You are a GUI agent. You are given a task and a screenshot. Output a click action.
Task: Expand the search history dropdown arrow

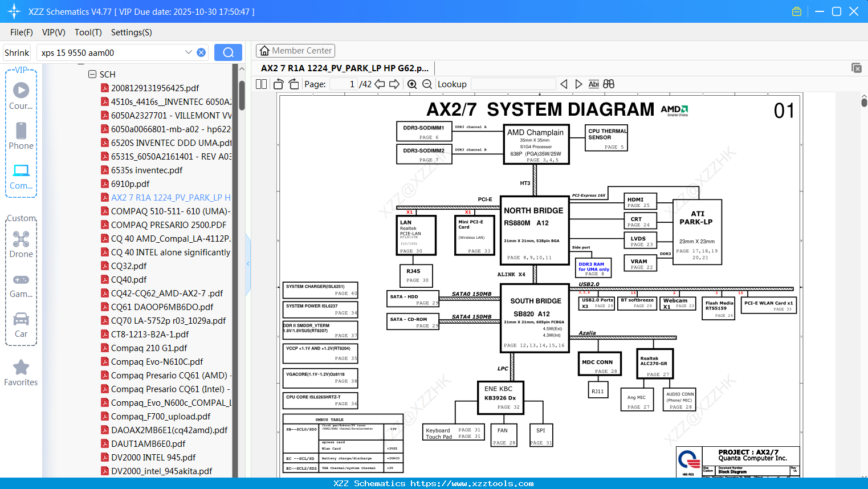tap(189, 52)
